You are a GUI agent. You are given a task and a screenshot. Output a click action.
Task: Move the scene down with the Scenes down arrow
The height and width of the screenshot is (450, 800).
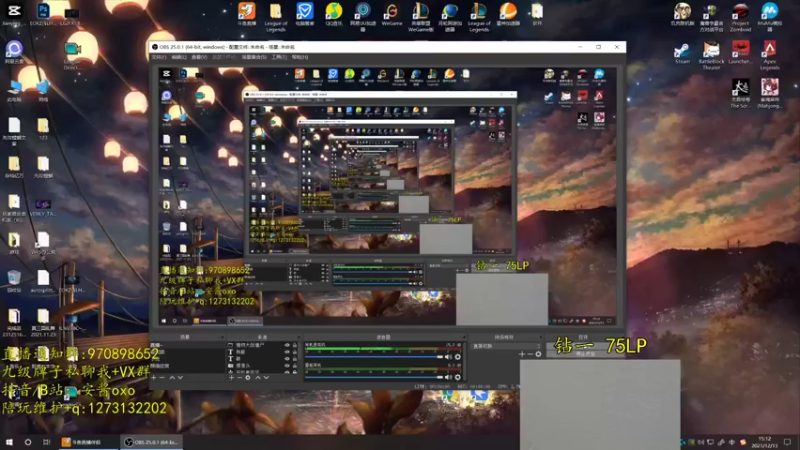(180, 378)
